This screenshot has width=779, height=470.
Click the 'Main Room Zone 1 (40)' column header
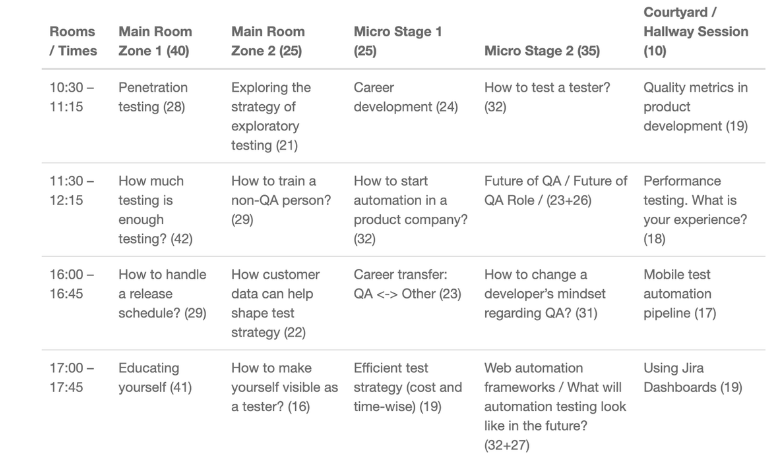tap(155, 41)
